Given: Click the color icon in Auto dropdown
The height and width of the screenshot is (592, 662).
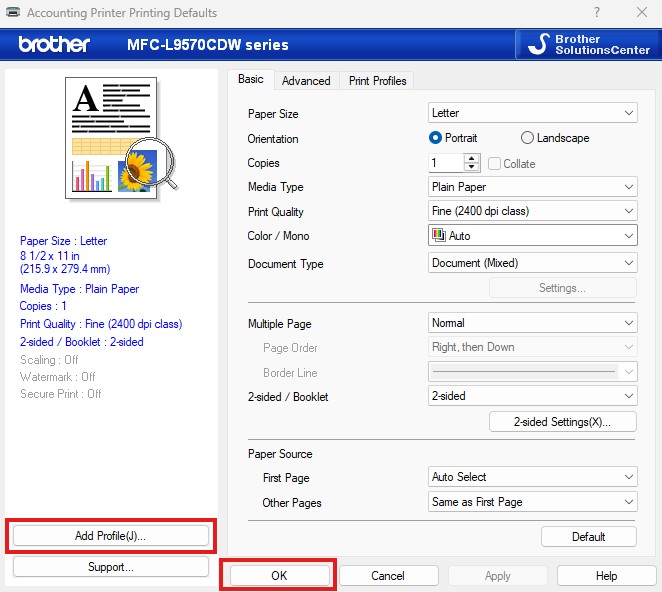Looking at the screenshot, I should click(439, 235).
